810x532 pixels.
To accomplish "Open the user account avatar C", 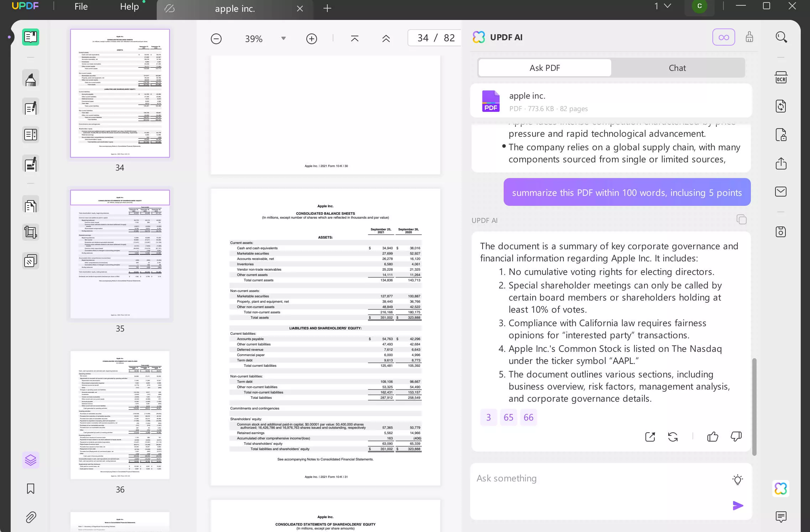I will pyautogui.click(x=700, y=6).
